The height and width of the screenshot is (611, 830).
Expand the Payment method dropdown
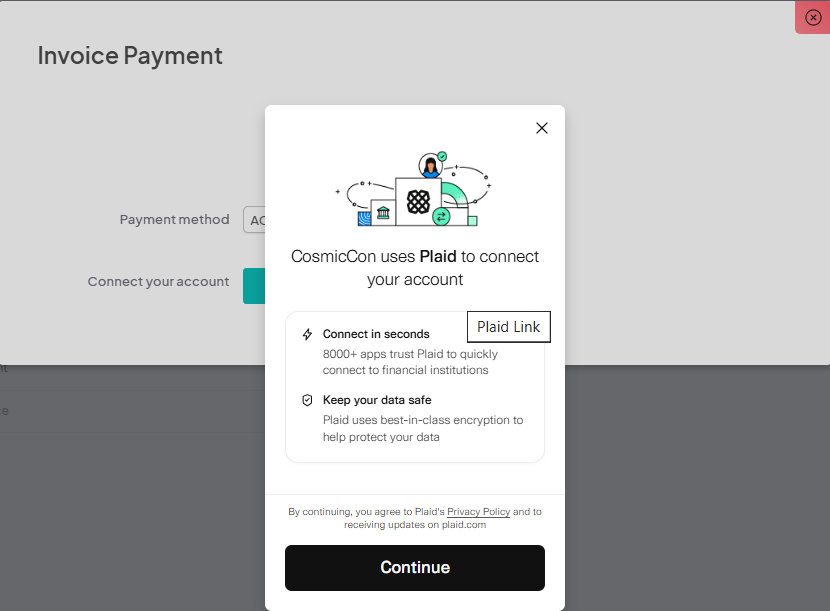pyautogui.click(x=254, y=220)
